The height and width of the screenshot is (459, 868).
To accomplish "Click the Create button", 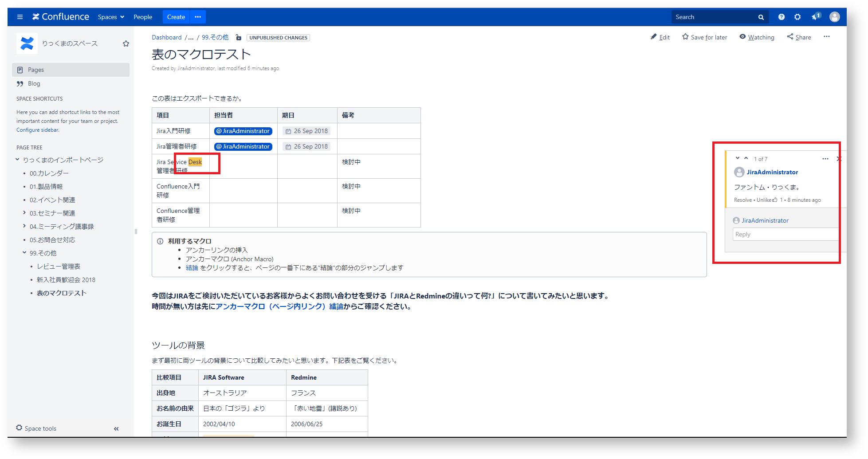I will click(176, 17).
